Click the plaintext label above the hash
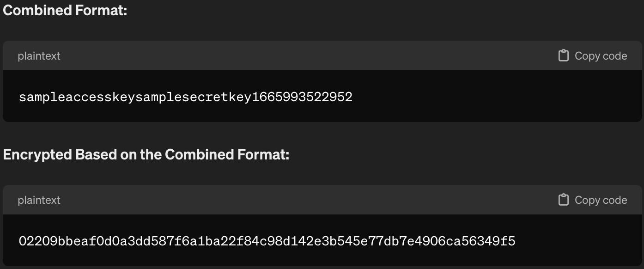This screenshot has height=269, width=644. point(39,200)
